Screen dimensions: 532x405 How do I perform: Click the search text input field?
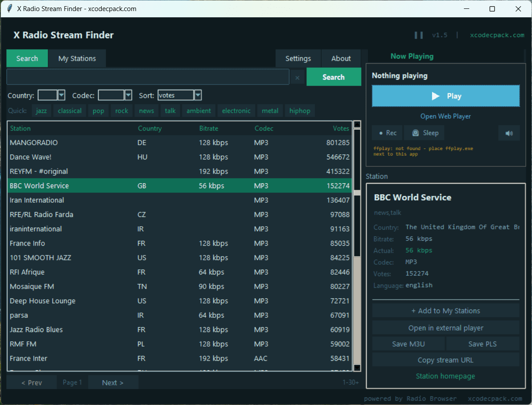[x=148, y=77]
